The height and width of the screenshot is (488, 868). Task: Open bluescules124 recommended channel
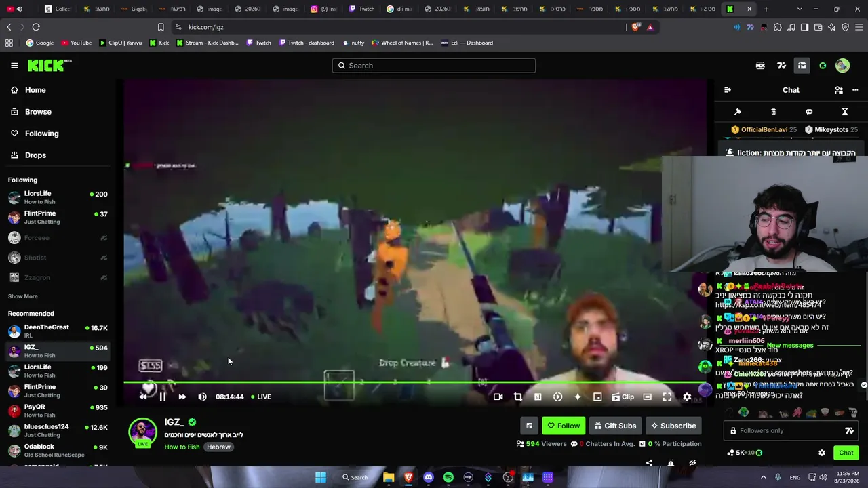coord(58,430)
